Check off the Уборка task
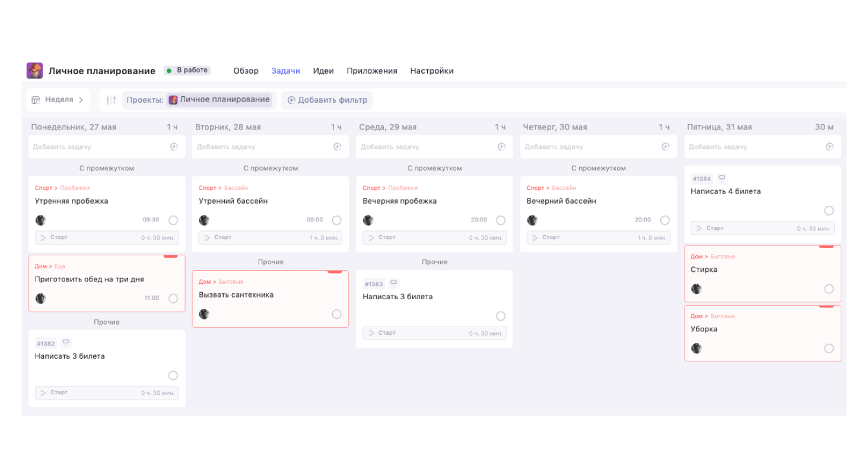Viewport: 868px width, 475px height. coord(829,349)
